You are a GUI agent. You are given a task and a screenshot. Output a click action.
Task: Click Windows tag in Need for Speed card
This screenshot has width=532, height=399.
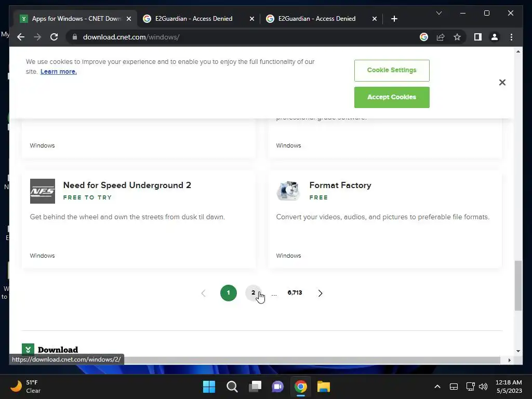(x=42, y=256)
